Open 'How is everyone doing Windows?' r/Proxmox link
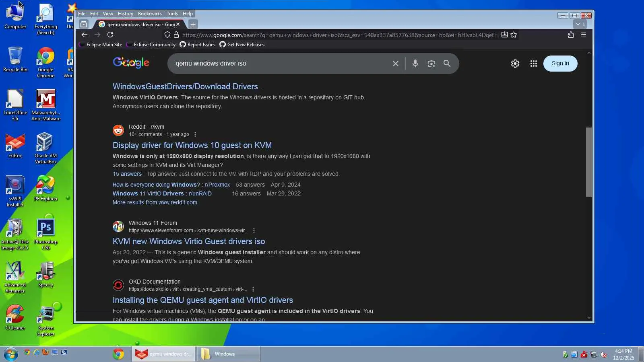644x362 pixels. coord(171,185)
